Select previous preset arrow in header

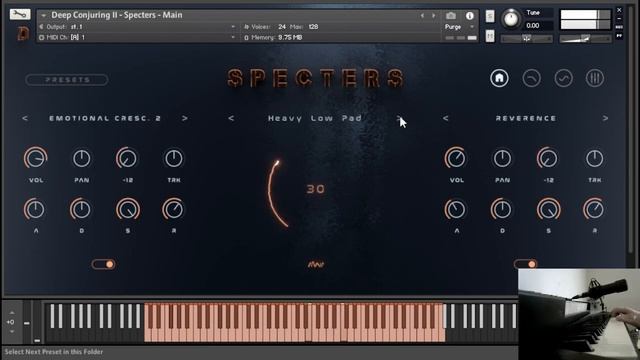pyautogui.click(x=422, y=16)
